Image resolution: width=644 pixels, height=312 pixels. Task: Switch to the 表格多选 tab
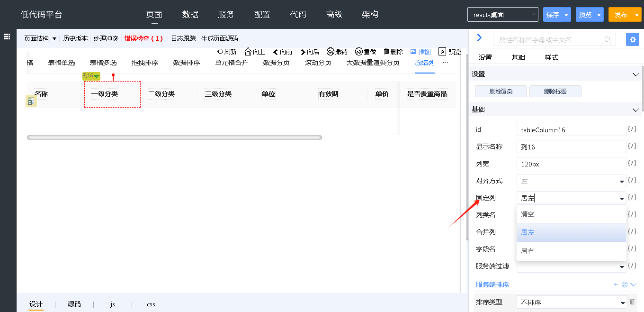103,63
